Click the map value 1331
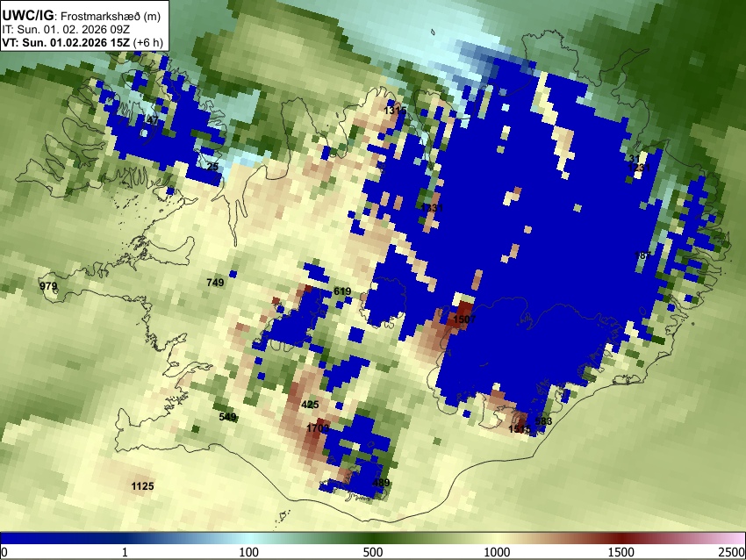The image size is (746, 560). pyautogui.click(x=432, y=207)
